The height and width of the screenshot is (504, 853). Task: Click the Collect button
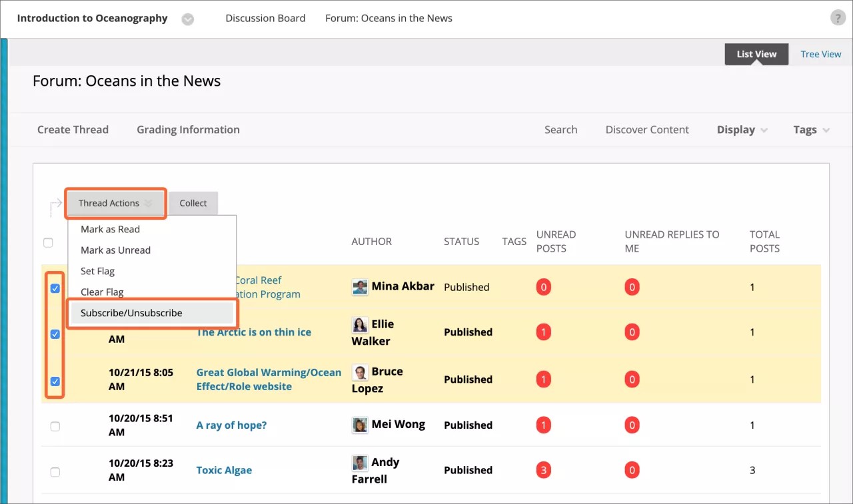click(x=193, y=203)
